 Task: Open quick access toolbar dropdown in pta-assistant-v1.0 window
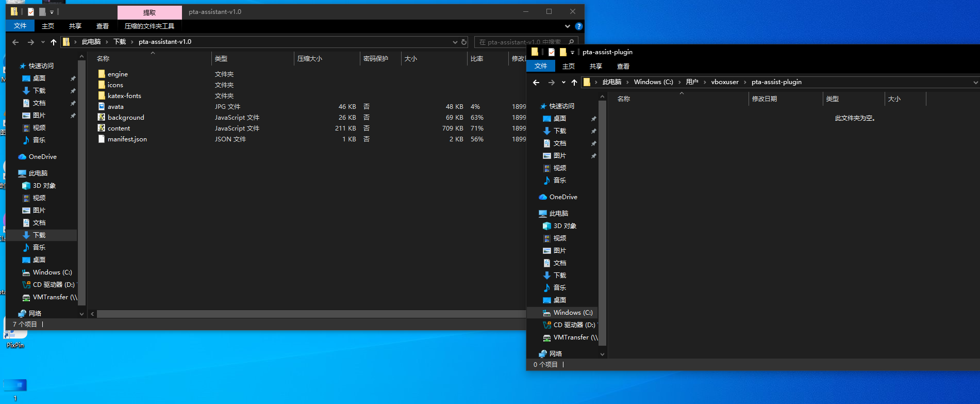coord(52,12)
